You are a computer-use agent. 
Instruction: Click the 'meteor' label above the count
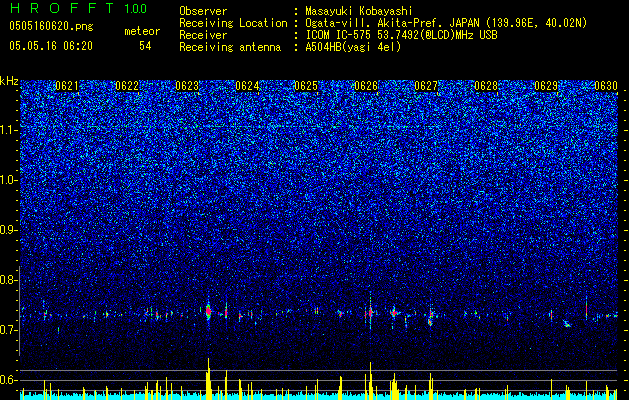(x=142, y=31)
